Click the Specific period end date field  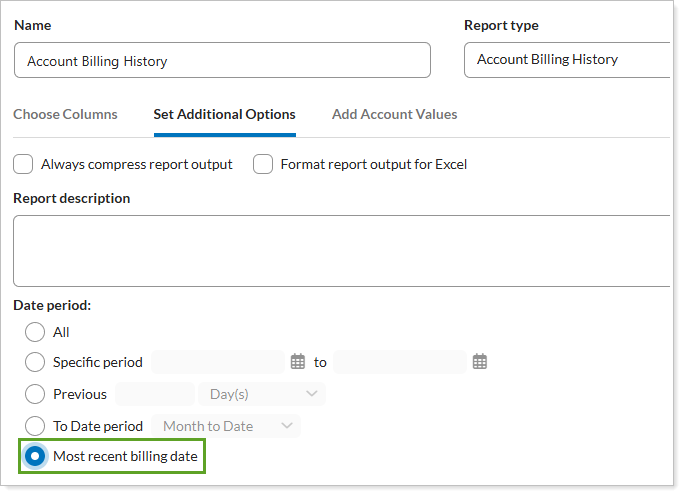coord(400,362)
